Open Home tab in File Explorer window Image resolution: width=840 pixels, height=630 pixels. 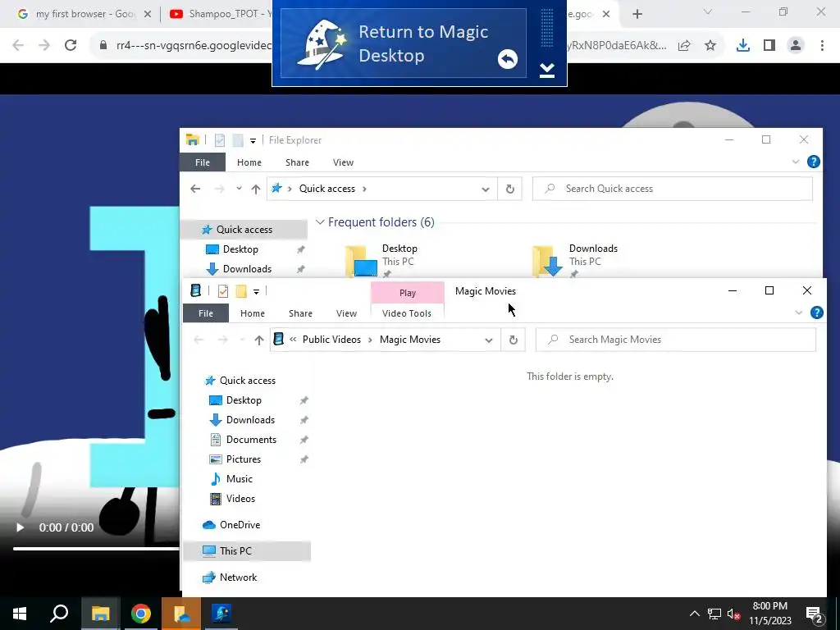249,162
